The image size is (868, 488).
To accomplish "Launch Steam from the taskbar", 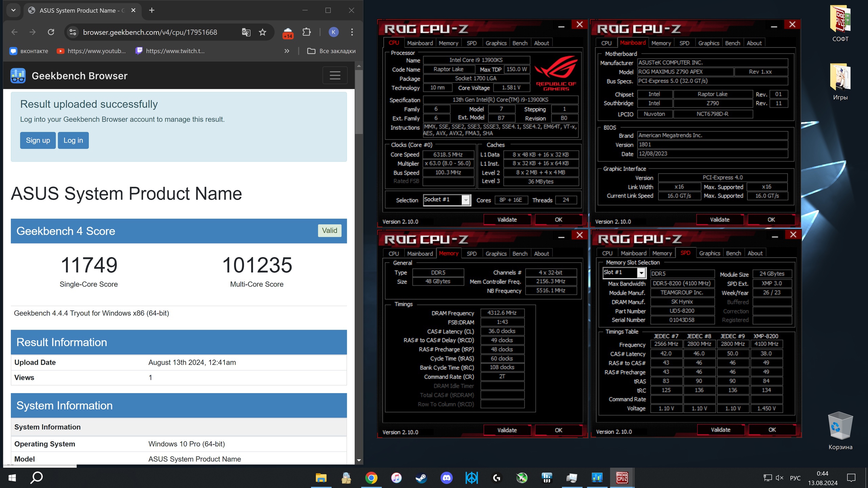I will tap(421, 478).
